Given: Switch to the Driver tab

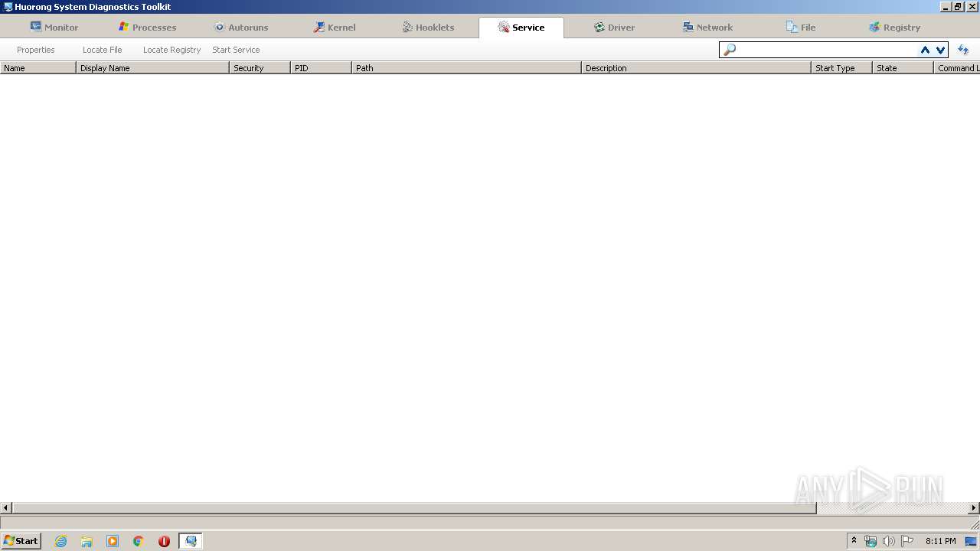Looking at the screenshot, I should pyautogui.click(x=614, y=27).
